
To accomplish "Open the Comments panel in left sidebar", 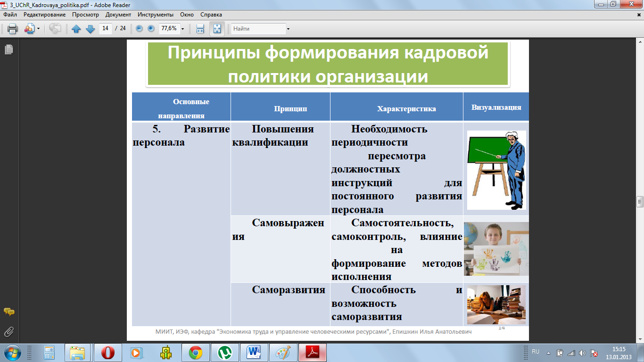I will (8, 312).
